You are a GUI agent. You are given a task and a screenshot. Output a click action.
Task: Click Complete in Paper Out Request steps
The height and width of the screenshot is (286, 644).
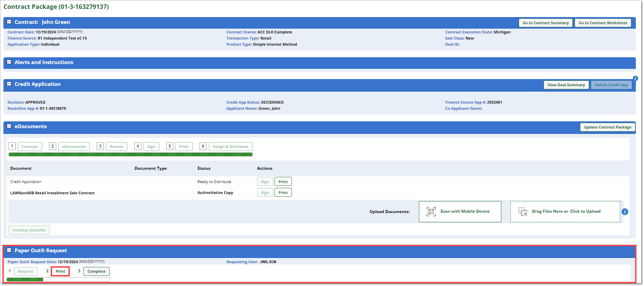(x=96, y=271)
